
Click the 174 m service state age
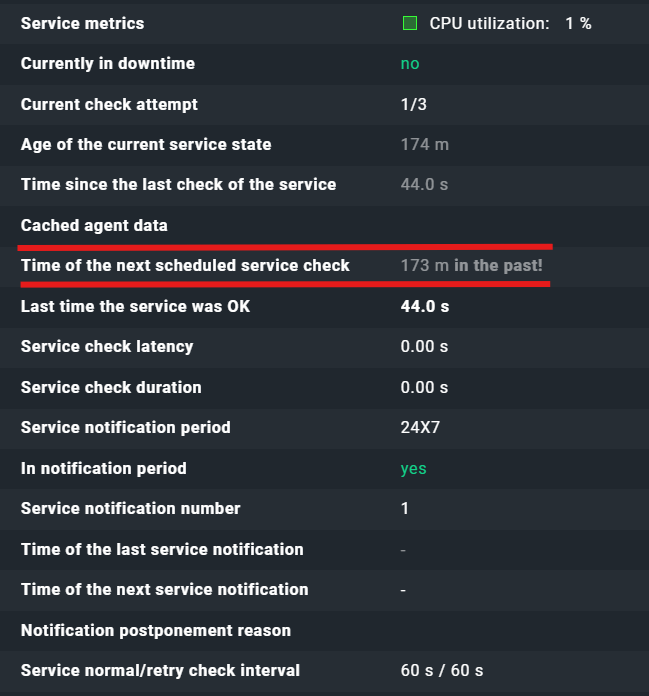click(x=425, y=145)
